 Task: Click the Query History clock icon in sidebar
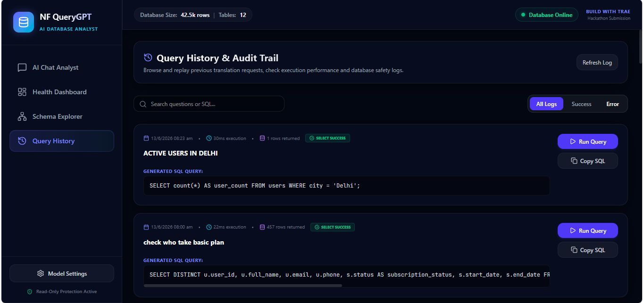point(22,141)
